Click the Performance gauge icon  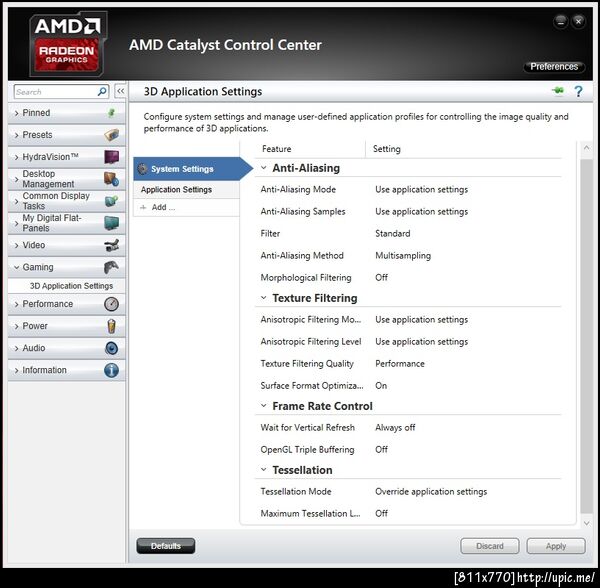pyautogui.click(x=111, y=304)
